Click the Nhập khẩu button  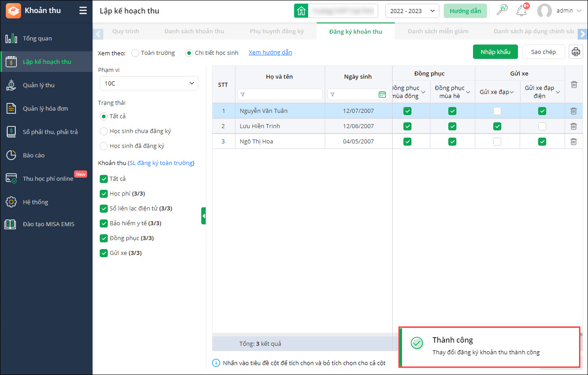(495, 52)
